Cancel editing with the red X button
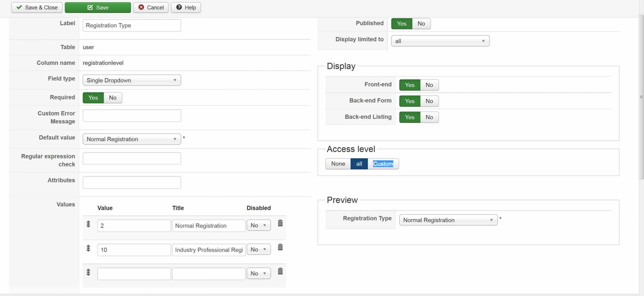The height and width of the screenshot is (296, 644). 151,7
